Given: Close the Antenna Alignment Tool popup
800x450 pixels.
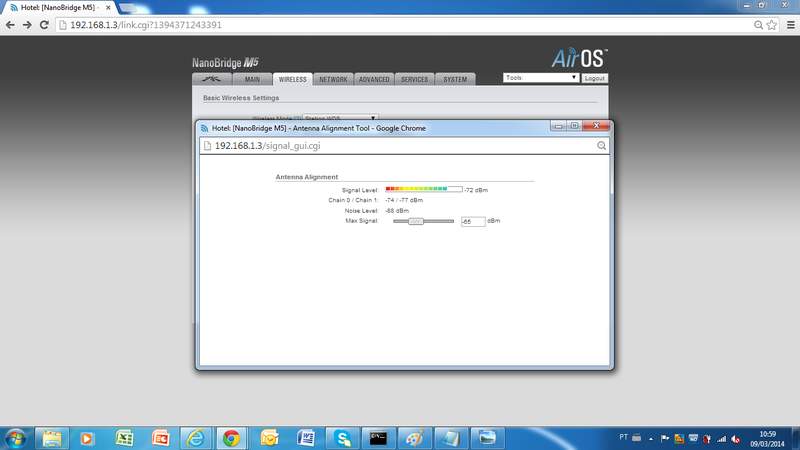Looking at the screenshot, I should click(596, 126).
